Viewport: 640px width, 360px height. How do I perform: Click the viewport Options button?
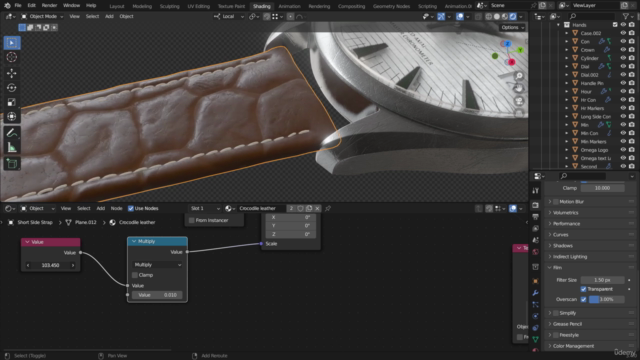(512, 27)
